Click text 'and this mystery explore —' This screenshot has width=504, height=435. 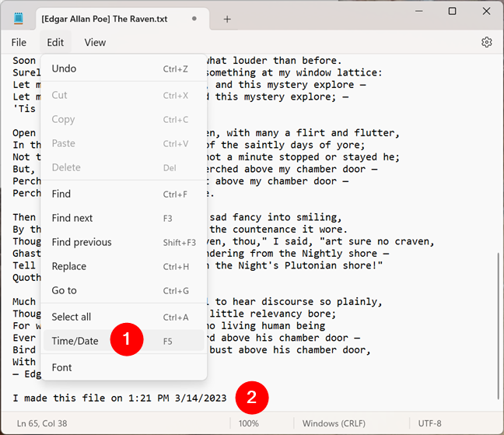291,85
